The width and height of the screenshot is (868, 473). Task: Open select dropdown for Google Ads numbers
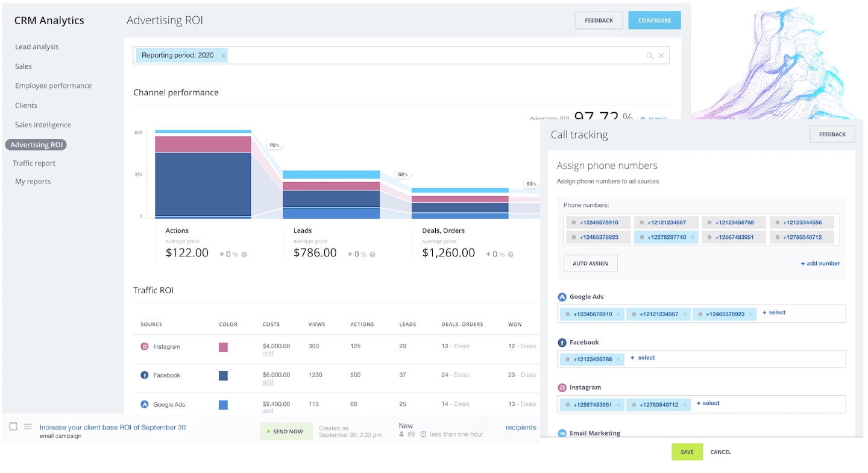774,313
